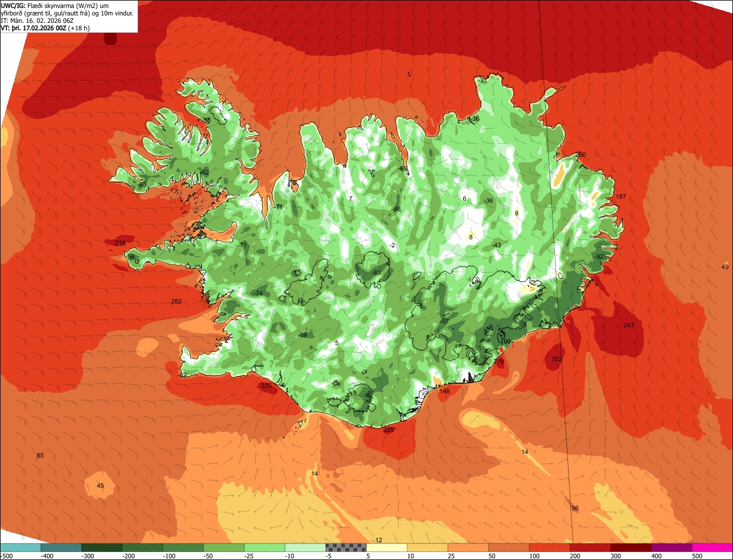
Task: Click the map value '215' west of Snæfellsnes
Action: pyautogui.click(x=120, y=243)
